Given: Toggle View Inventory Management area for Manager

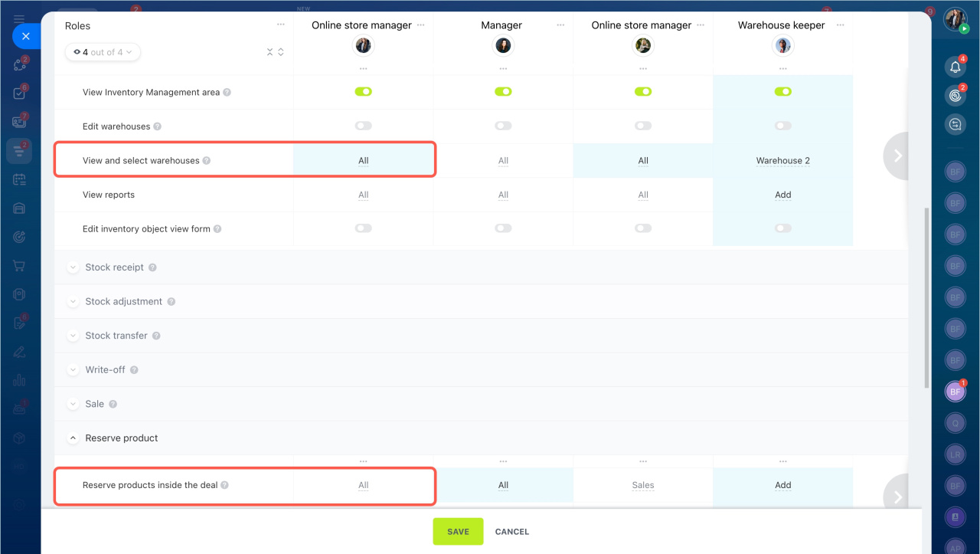Looking at the screenshot, I should point(503,92).
